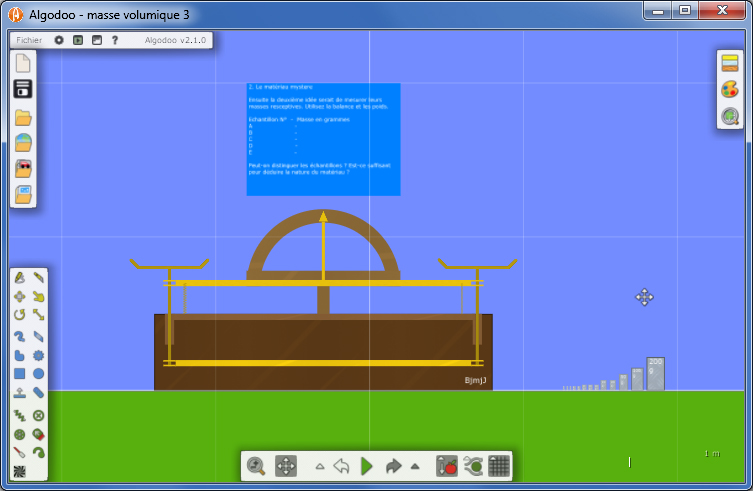
Task: Toggle air friction in the bottom toolbar
Action: coord(473,466)
